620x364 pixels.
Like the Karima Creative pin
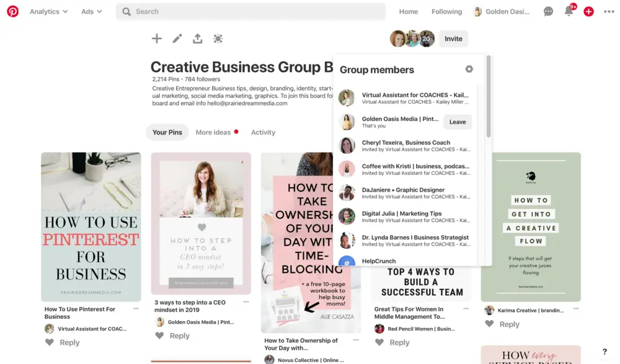[x=489, y=324]
